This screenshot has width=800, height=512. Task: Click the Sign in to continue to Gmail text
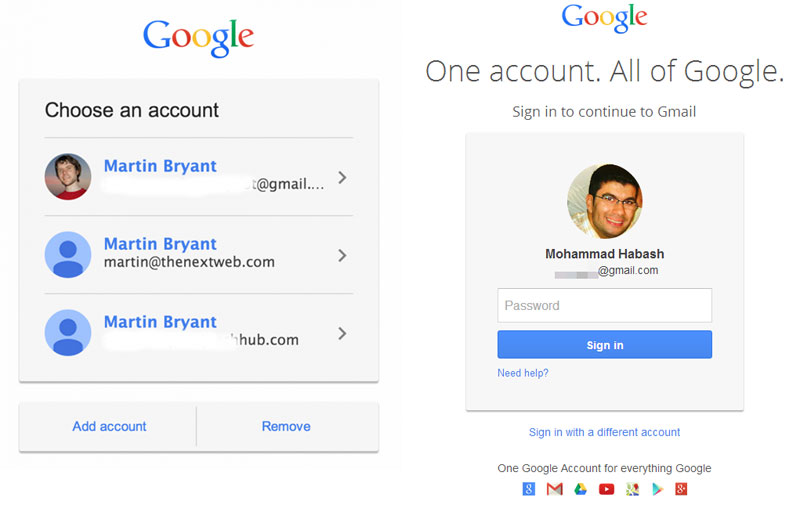pyautogui.click(x=604, y=112)
